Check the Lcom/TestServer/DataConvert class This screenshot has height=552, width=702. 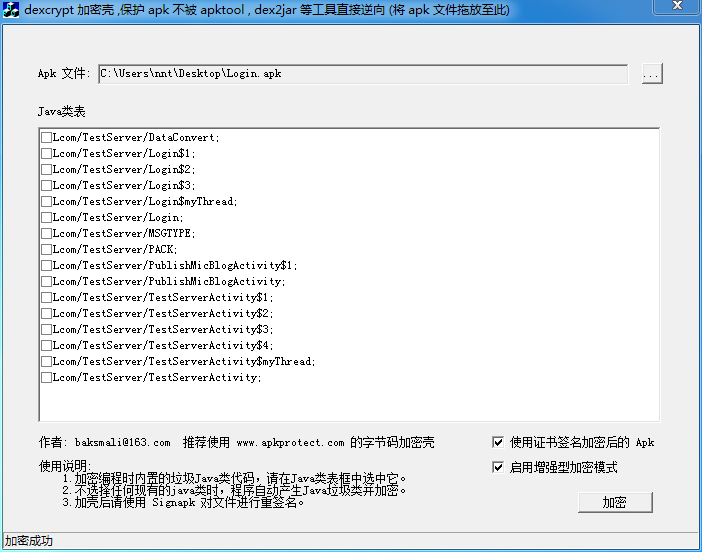46,137
